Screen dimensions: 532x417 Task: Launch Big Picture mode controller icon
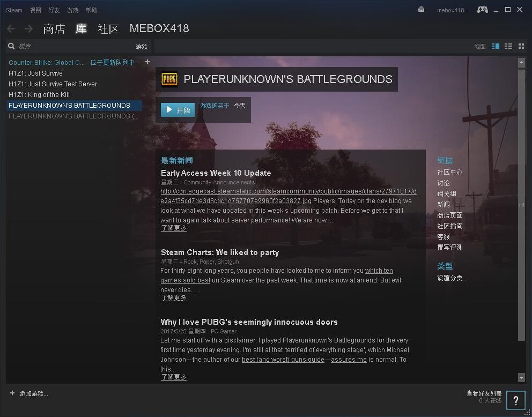tap(483, 10)
